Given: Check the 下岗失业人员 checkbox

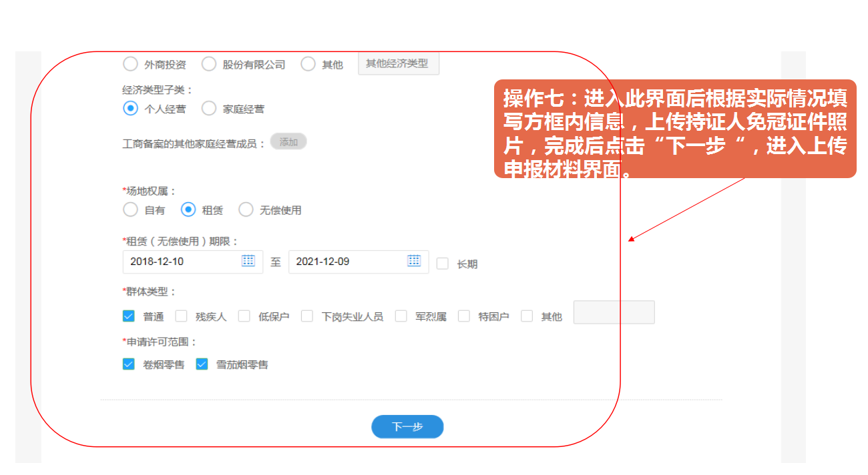Looking at the screenshot, I should click(x=307, y=316).
